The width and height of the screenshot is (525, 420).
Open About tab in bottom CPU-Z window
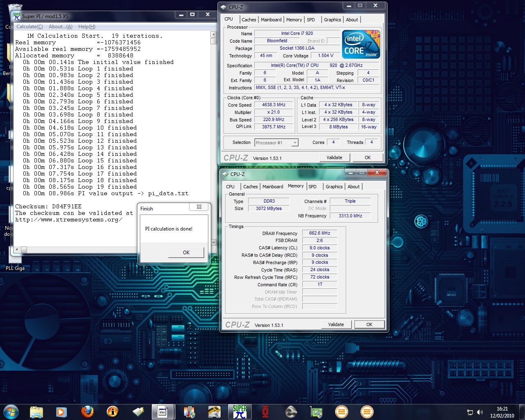(354, 187)
